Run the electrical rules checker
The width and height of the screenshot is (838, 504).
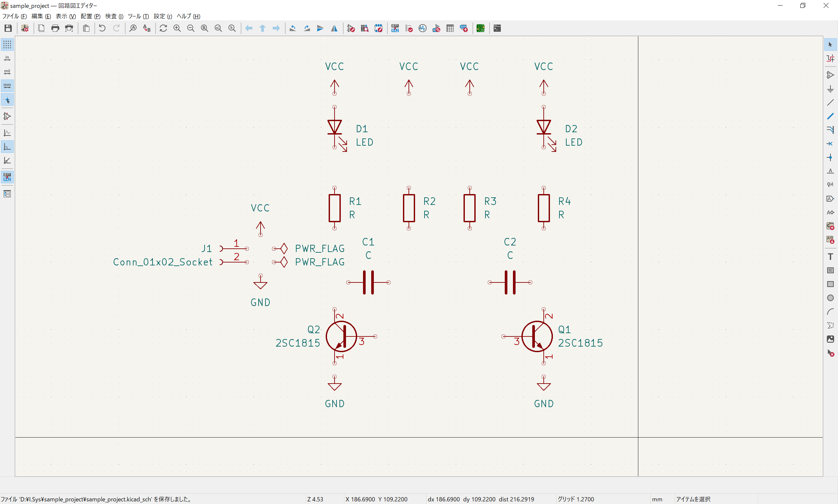pyautogui.click(x=409, y=28)
